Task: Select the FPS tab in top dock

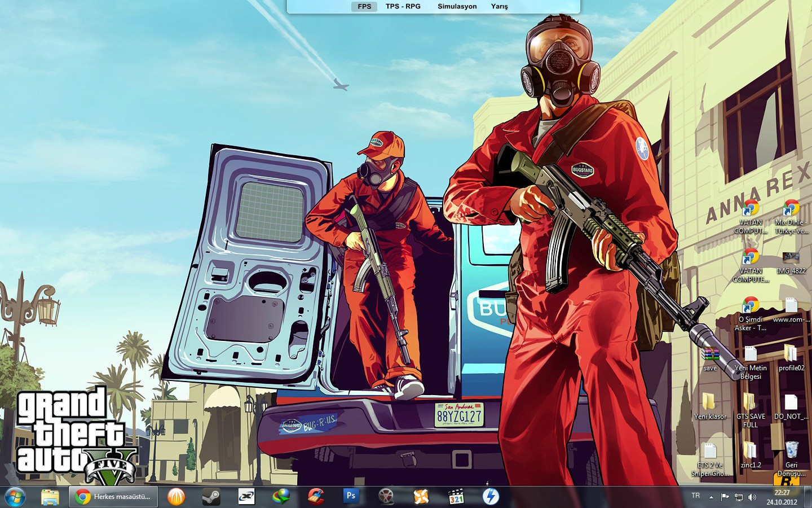Action: [x=364, y=7]
